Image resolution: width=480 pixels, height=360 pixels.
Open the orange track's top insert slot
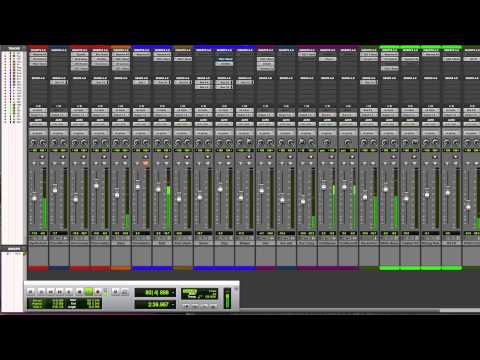121,54
